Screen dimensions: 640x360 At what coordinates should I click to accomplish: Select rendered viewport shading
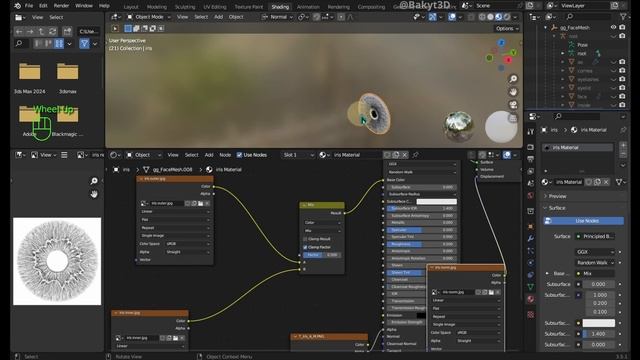tap(507, 17)
